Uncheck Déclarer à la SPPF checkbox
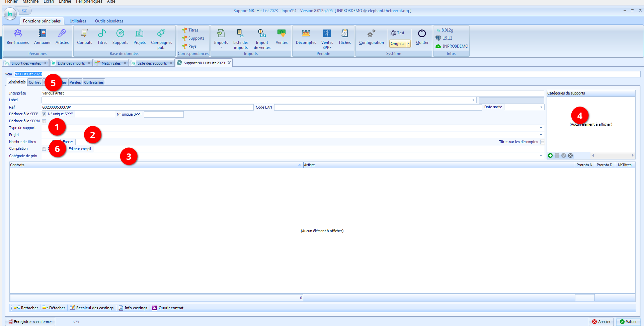Image resolution: width=644 pixels, height=326 pixels. 44,114
